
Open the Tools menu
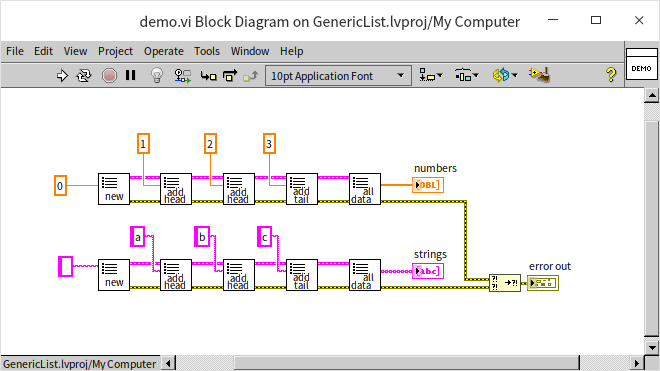(x=207, y=51)
